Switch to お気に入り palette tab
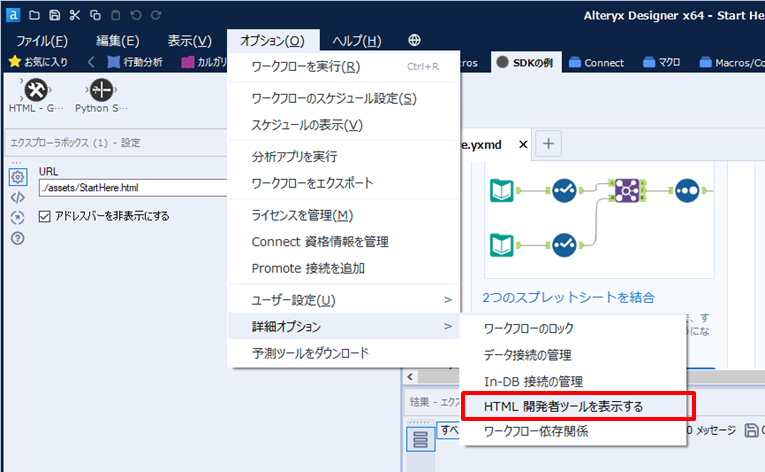The width and height of the screenshot is (765, 472). (39, 62)
